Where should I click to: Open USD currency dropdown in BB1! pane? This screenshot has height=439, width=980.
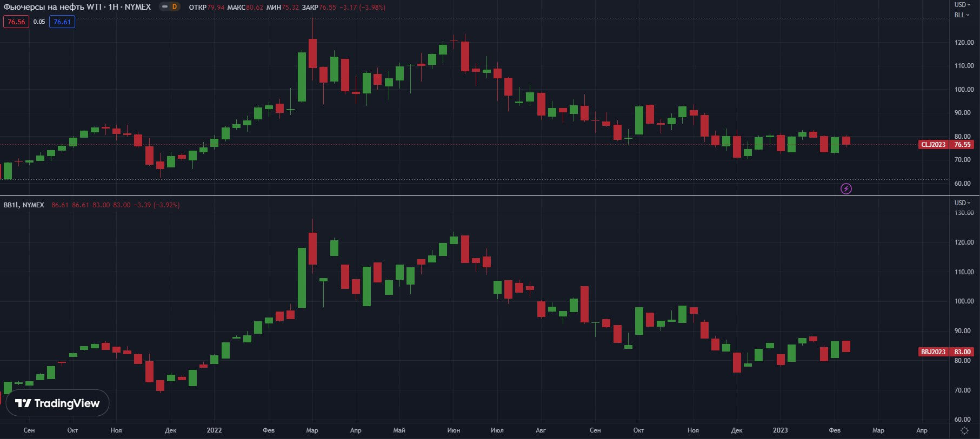[x=962, y=202]
